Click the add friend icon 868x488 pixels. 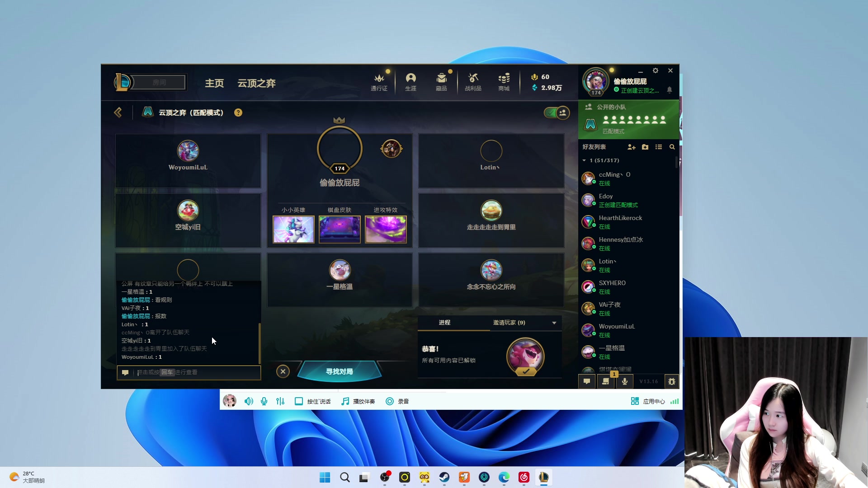pyautogui.click(x=632, y=147)
